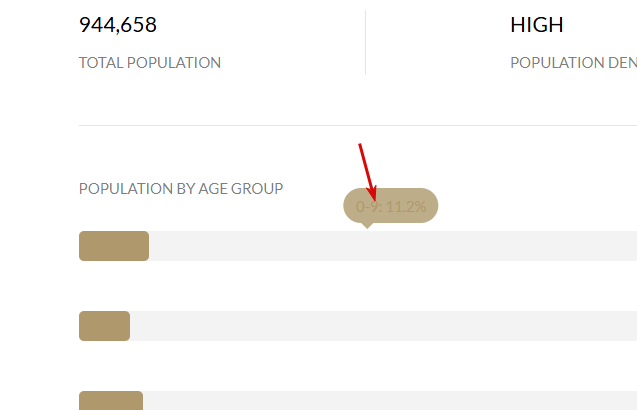
Task: Click the TOTAL POPULATION label
Action: pyautogui.click(x=150, y=63)
